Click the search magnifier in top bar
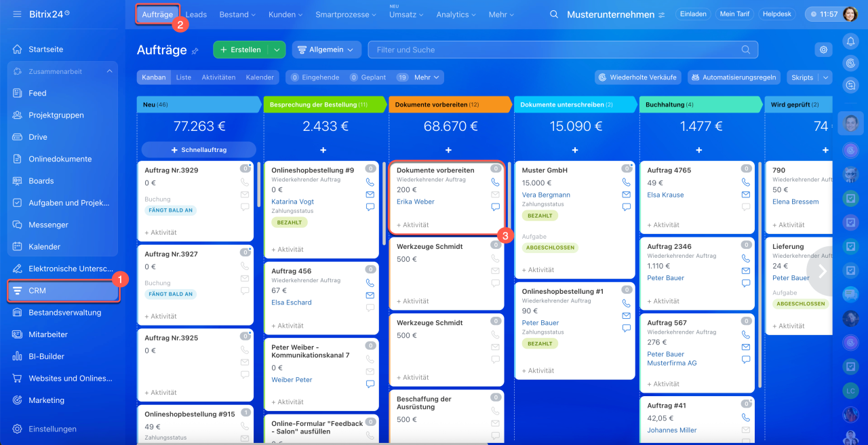Screen dimensions: 868x445 (x=554, y=14)
